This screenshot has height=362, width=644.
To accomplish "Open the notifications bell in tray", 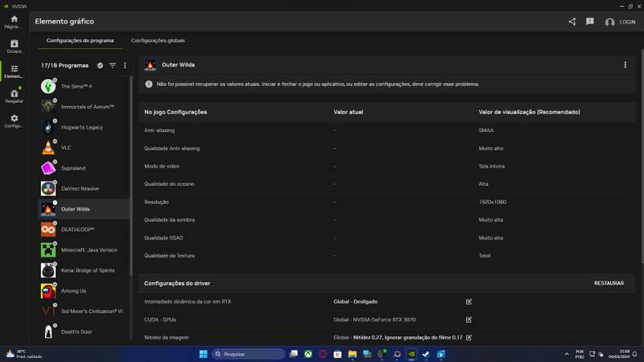I will (634, 354).
